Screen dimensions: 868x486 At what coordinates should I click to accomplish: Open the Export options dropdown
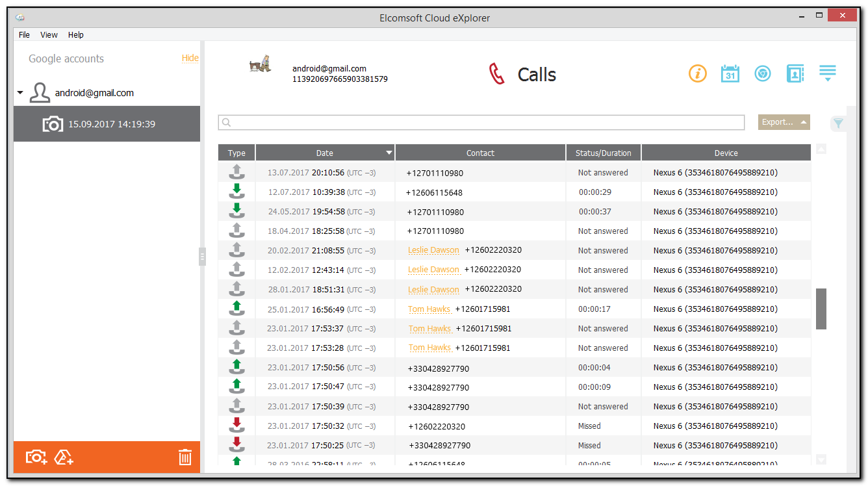coord(784,122)
